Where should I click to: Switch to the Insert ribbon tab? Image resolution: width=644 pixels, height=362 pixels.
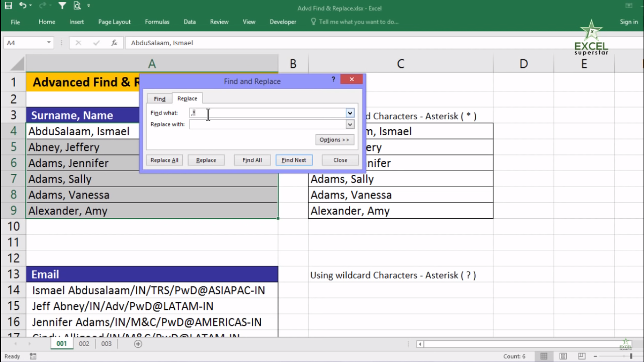coord(76,22)
